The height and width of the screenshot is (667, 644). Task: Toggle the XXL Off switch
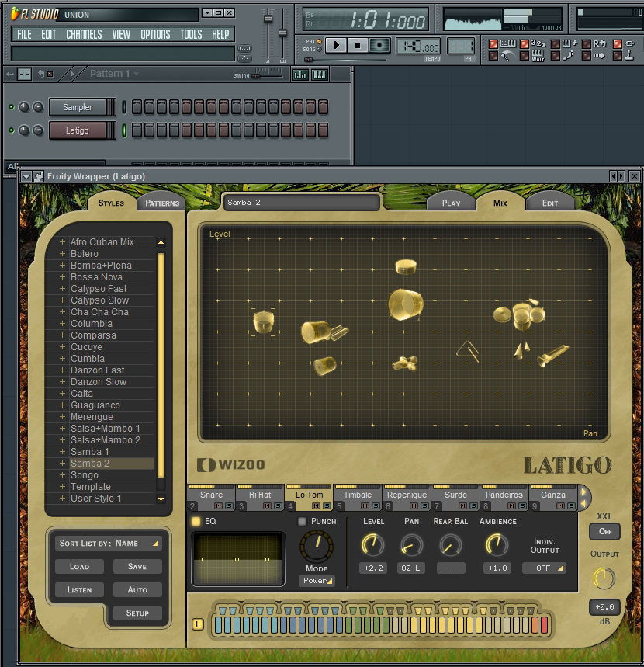pos(604,532)
